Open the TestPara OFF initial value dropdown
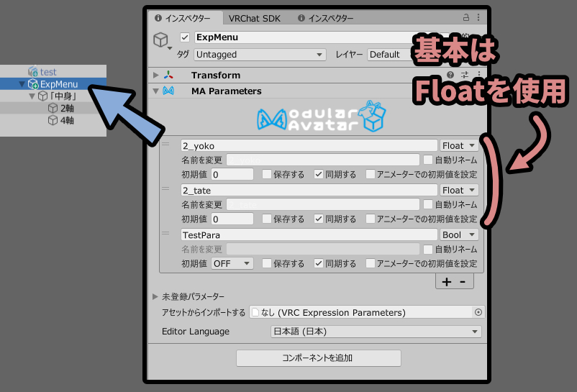The height and width of the screenshot is (392, 577). pos(232,263)
